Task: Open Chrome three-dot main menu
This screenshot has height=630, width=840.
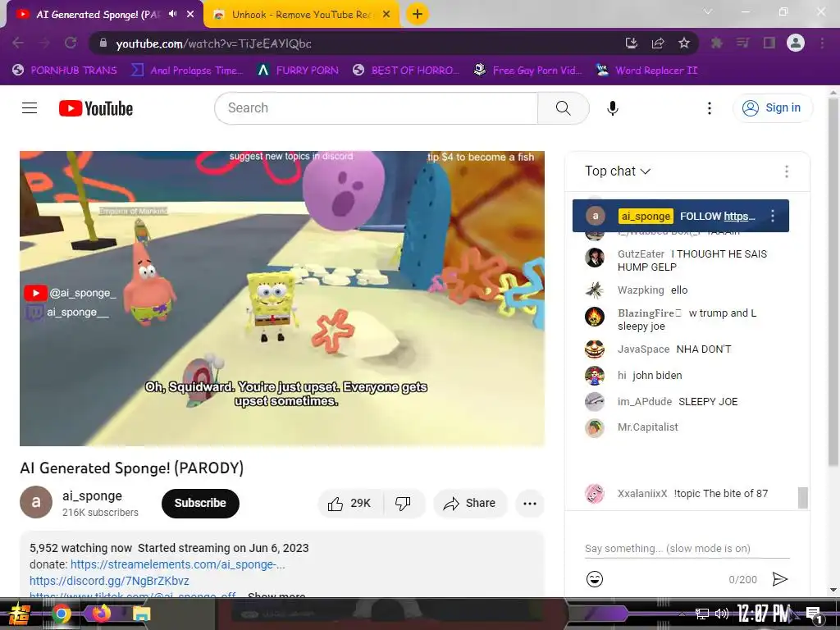Action: (x=822, y=43)
